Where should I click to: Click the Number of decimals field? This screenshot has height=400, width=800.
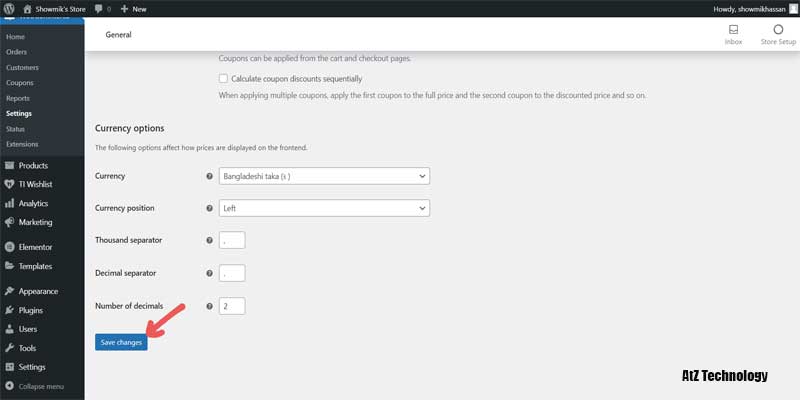pyautogui.click(x=231, y=306)
